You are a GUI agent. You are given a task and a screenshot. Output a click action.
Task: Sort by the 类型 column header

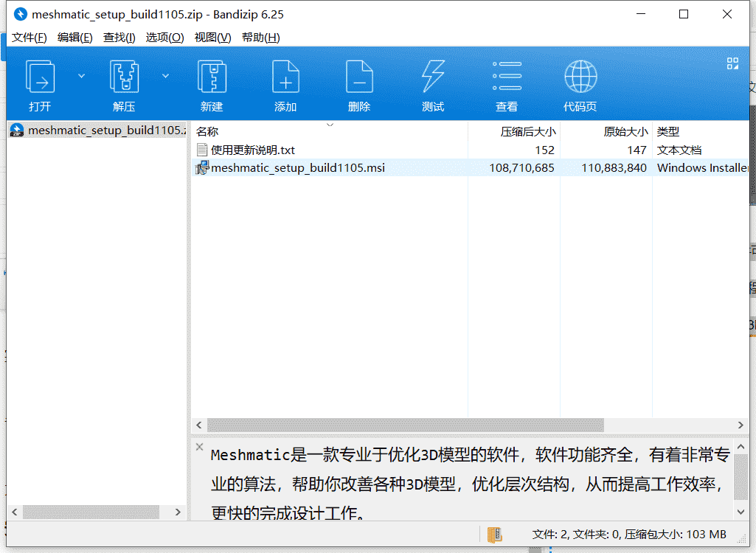pos(667,131)
